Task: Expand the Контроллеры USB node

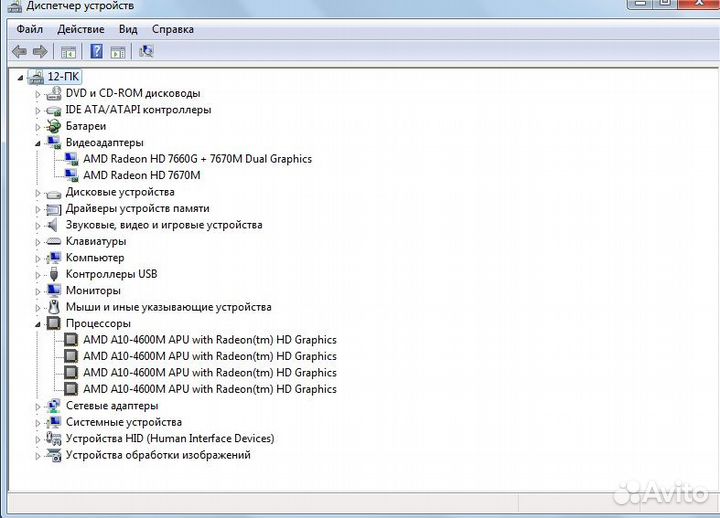Action: point(38,275)
